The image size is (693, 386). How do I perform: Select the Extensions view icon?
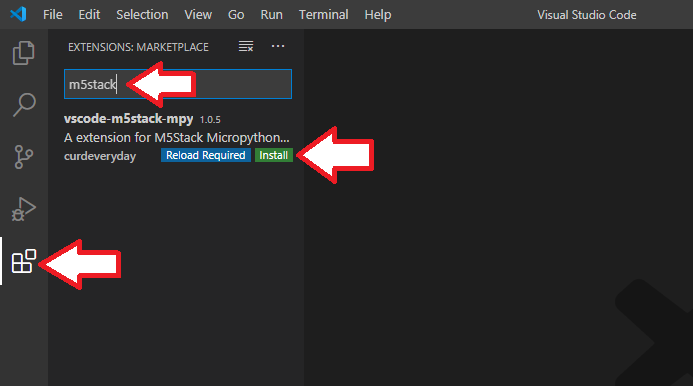tap(24, 261)
